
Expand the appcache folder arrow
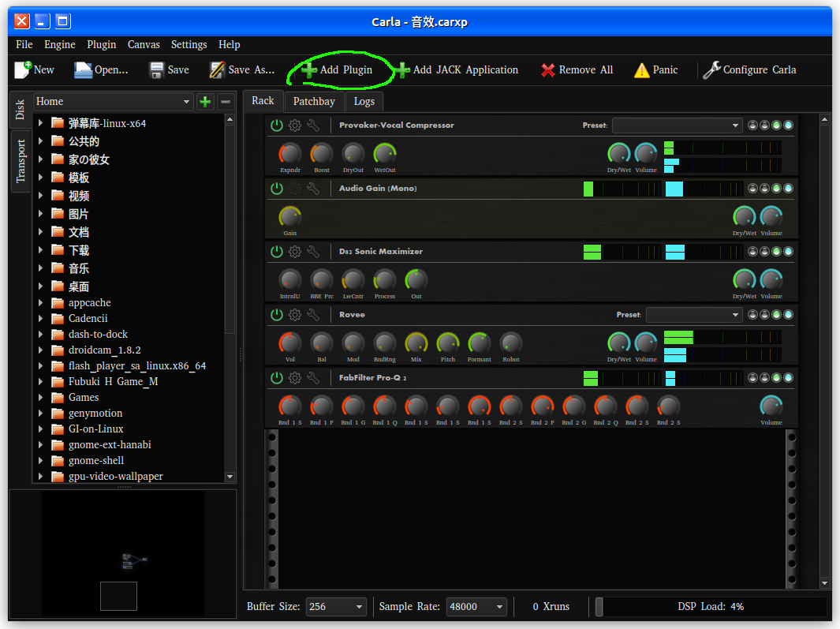(41, 303)
